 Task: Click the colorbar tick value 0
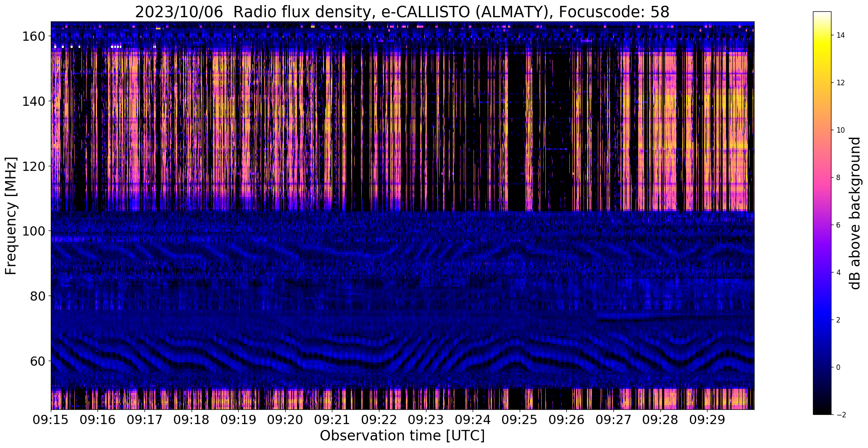click(x=839, y=367)
